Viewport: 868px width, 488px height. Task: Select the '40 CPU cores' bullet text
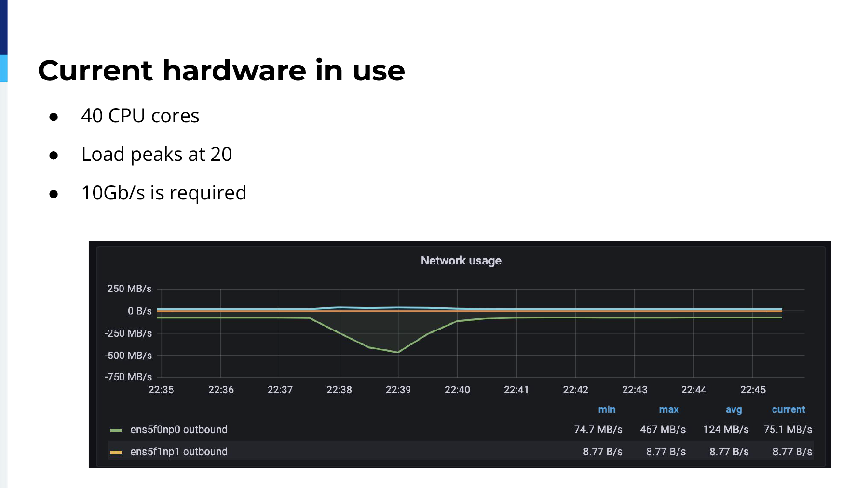pyautogui.click(x=140, y=116)
